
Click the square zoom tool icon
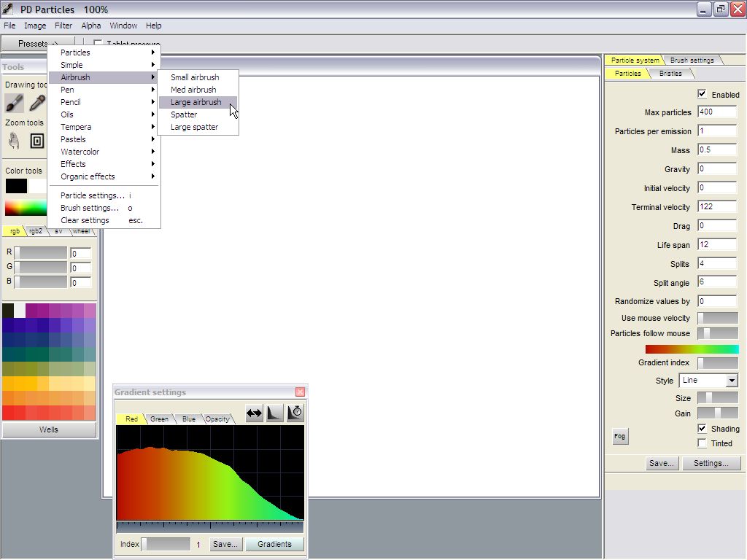[37, 140]
